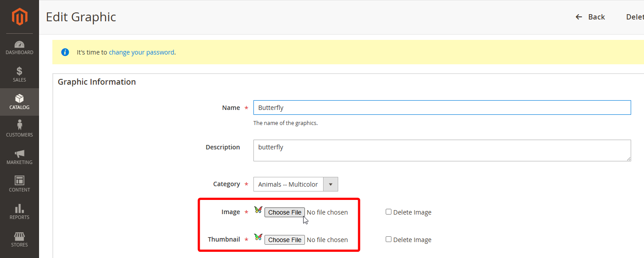The width and height of the screenshot is (644, 258).
Task: Click the Name input field
Action: coord(442,108)
